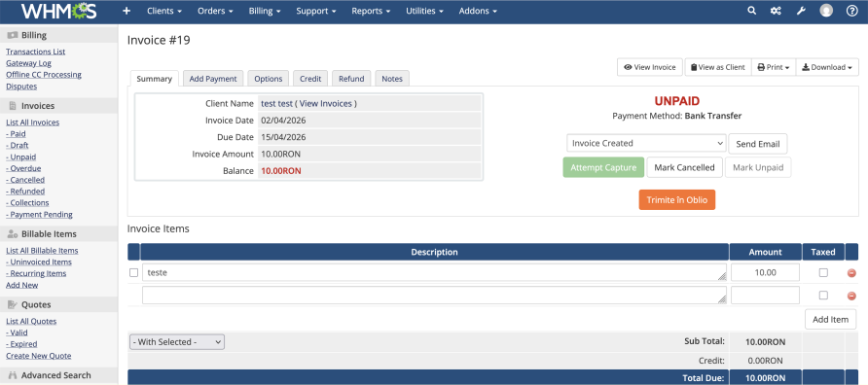
Task: Open the plus quick-add menu icon
Action: (x=127, y=11)
